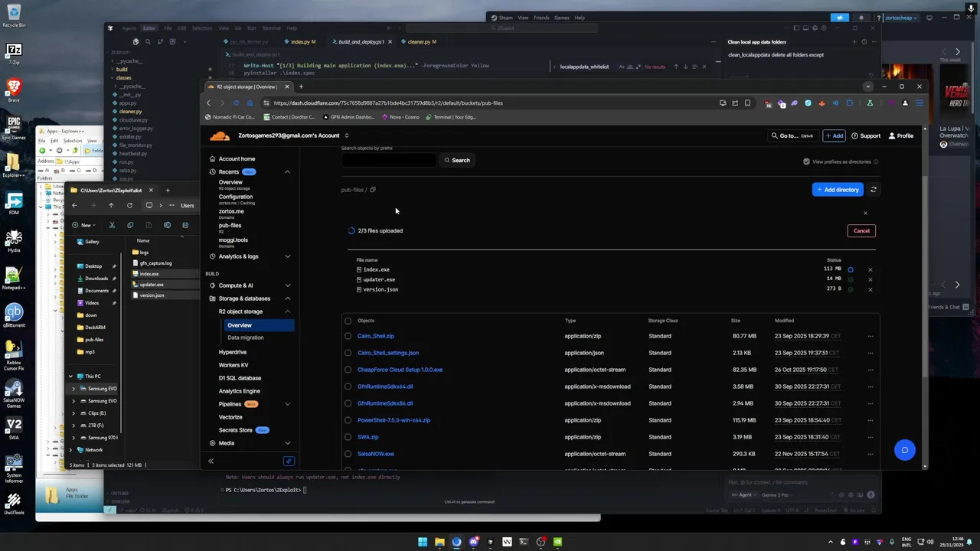This screenshot has width=980, height=551.
Task: Open Workers KV in sidebar
Action: (234, 365)
